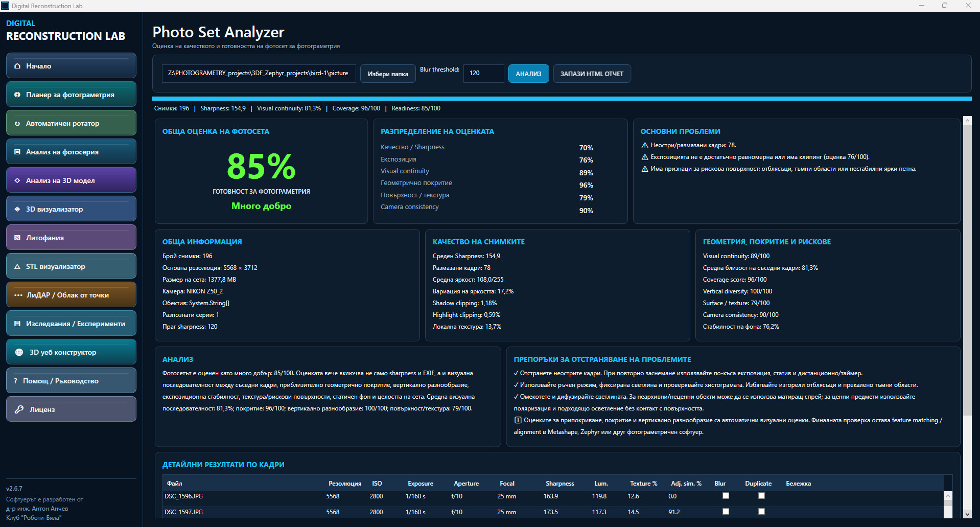Click the folder path input field

[259, 73]
